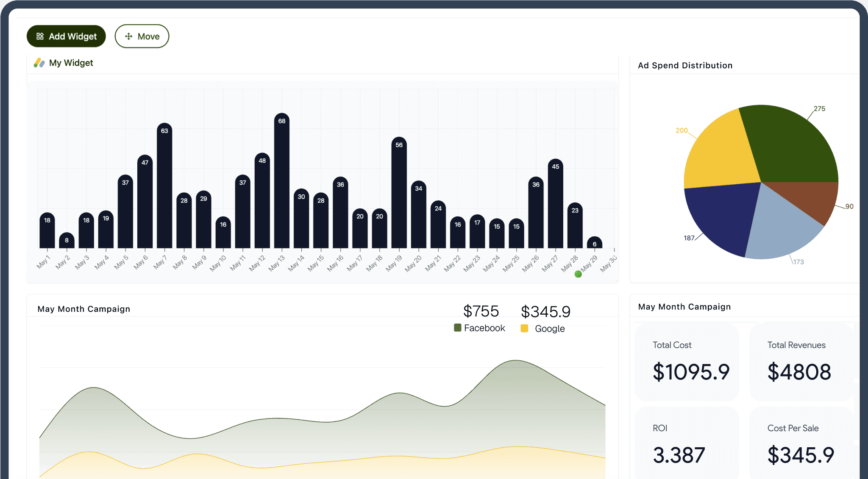Click the $345.9 Google total
Screen dimensions: 868x479
click(x=546, y=312)
